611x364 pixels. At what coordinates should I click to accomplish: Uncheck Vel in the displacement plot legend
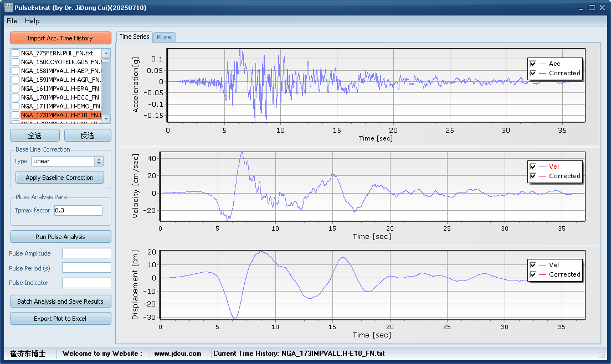tap(533, 265)
